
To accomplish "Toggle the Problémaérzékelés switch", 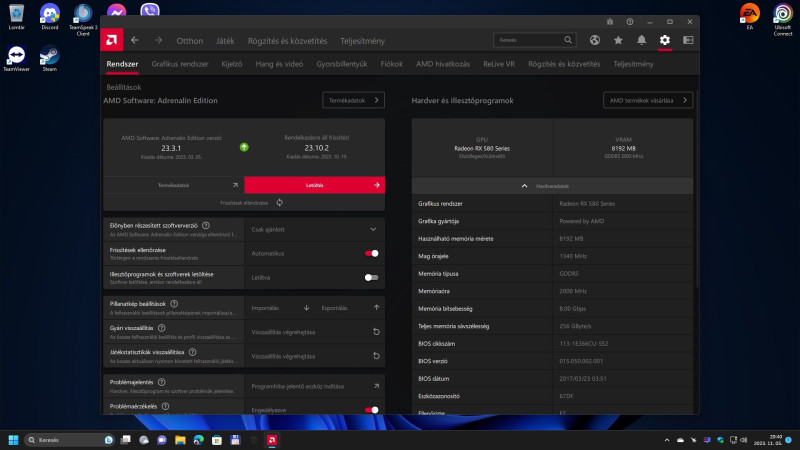I will (371, 410).
